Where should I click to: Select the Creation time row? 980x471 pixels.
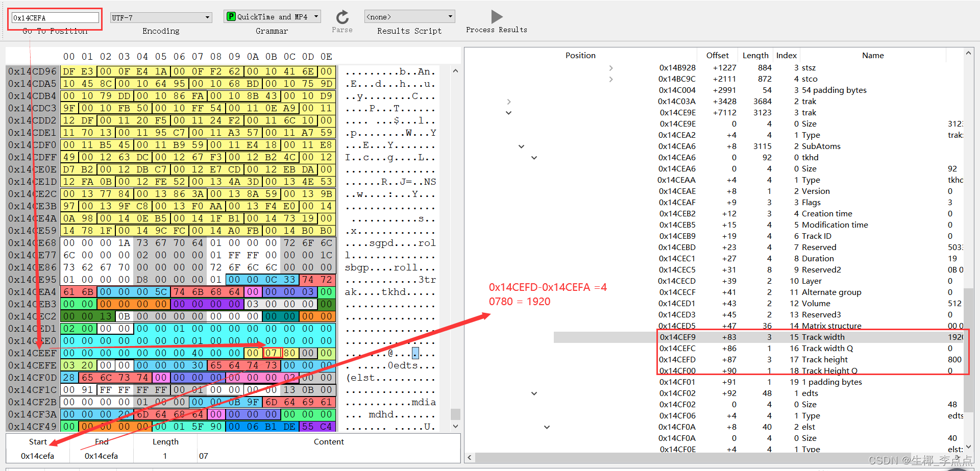[x=758, y=214]
